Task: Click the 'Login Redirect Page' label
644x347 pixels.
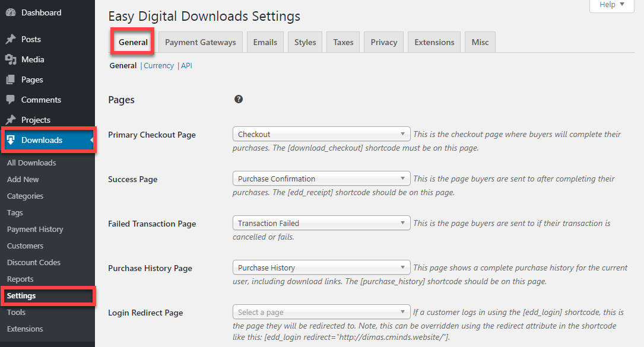Action: (145, 313)
